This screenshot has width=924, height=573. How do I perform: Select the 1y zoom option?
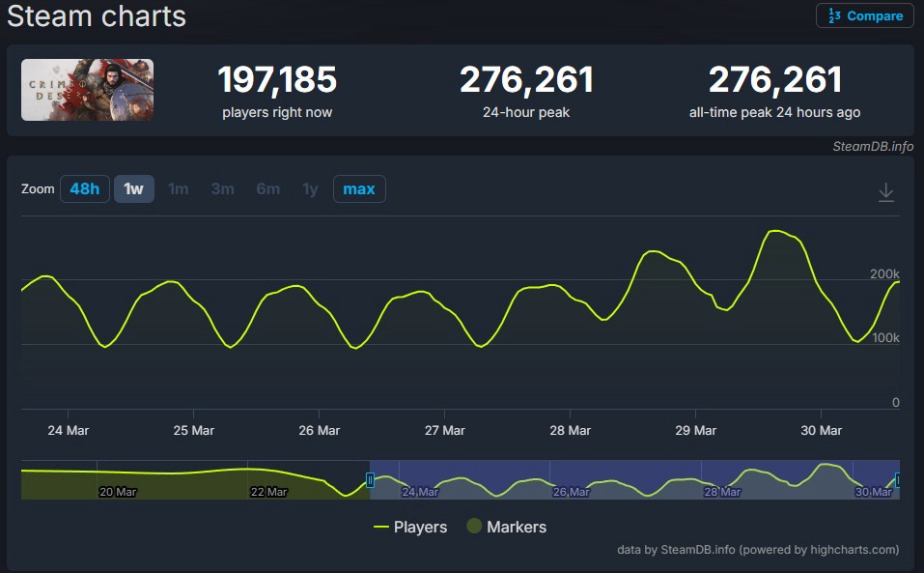[x=309, y=188]
